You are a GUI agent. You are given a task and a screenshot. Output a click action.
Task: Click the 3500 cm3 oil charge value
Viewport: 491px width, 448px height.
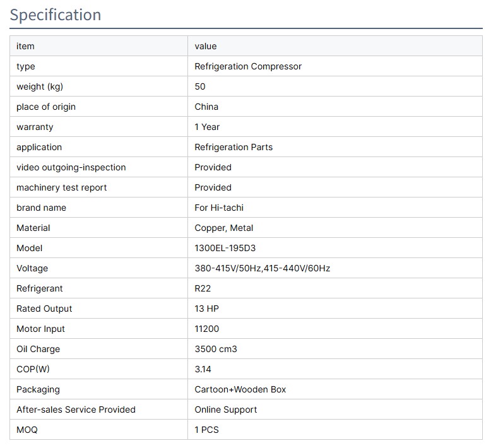tap(216, 349)
